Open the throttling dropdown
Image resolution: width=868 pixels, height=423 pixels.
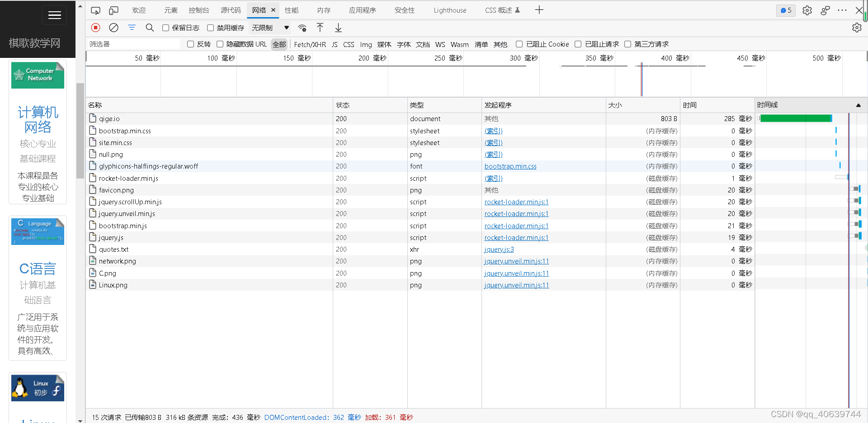pos(270,28)
